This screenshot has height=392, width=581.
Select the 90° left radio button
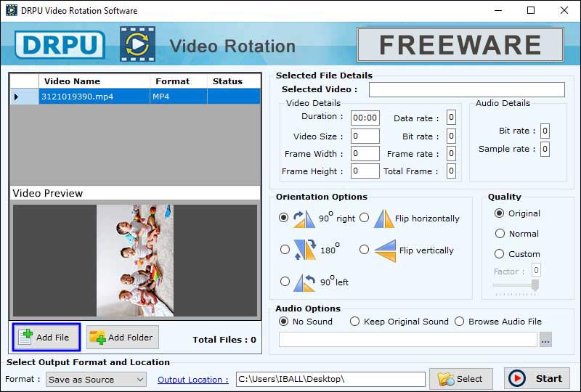pyautogui.click(x=285, y=282)
